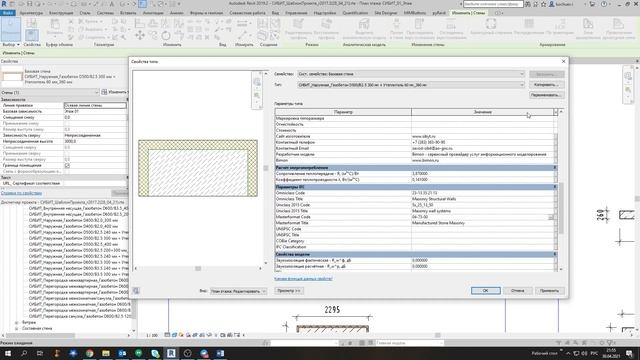Switch to the pyRevit ribbon tab

439,13
